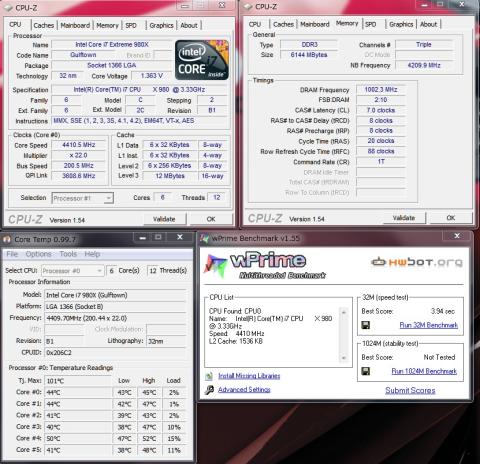Click the Advanced Settings wrench icon

coord(209,389)
